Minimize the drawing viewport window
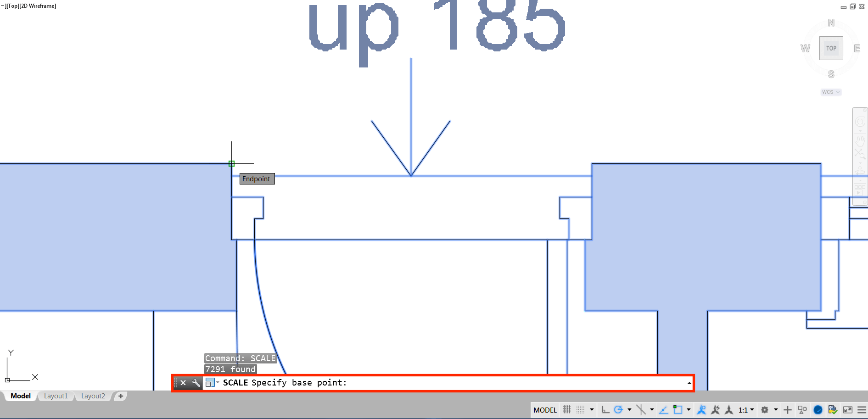Image resolution: width=868 pixels, height=419 pixels. pos(844,7)
